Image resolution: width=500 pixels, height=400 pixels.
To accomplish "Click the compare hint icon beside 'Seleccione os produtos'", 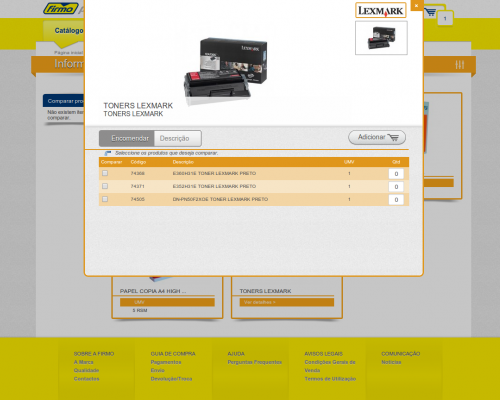I will (108, 153).
